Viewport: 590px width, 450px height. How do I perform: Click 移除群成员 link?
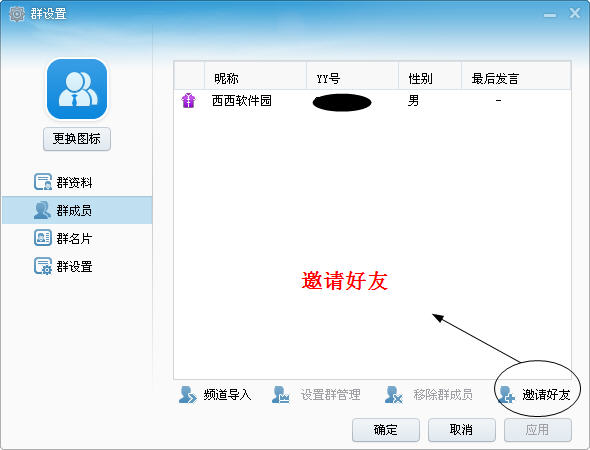(x=443, y=395)
